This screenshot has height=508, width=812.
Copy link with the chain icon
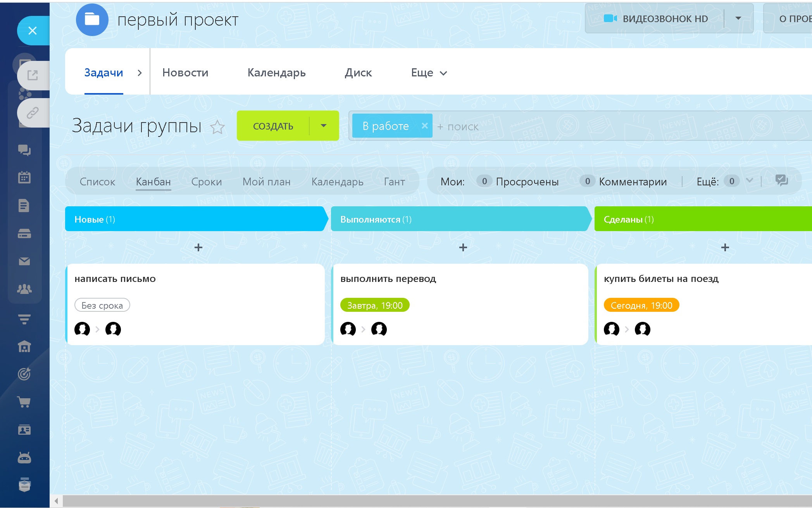33,113
